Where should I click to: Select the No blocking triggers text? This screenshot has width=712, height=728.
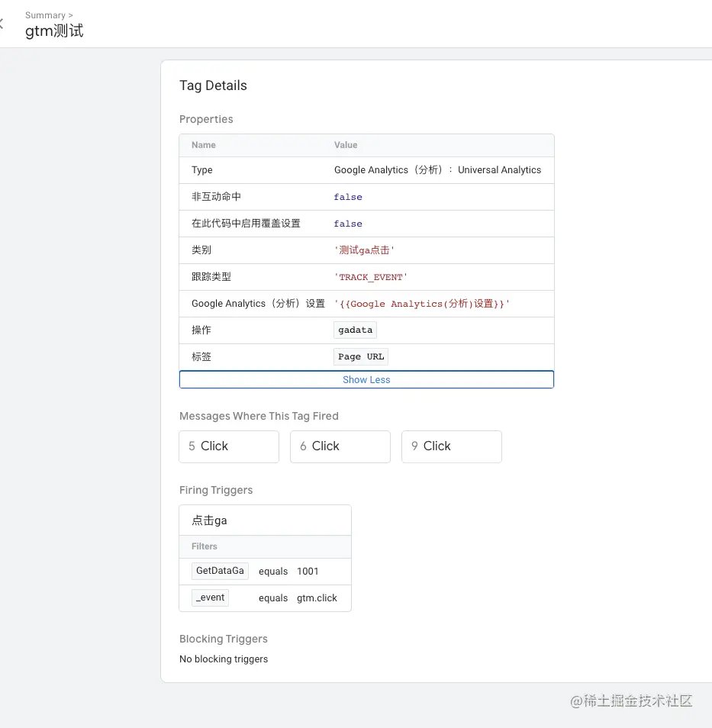[x=224, y=659]
